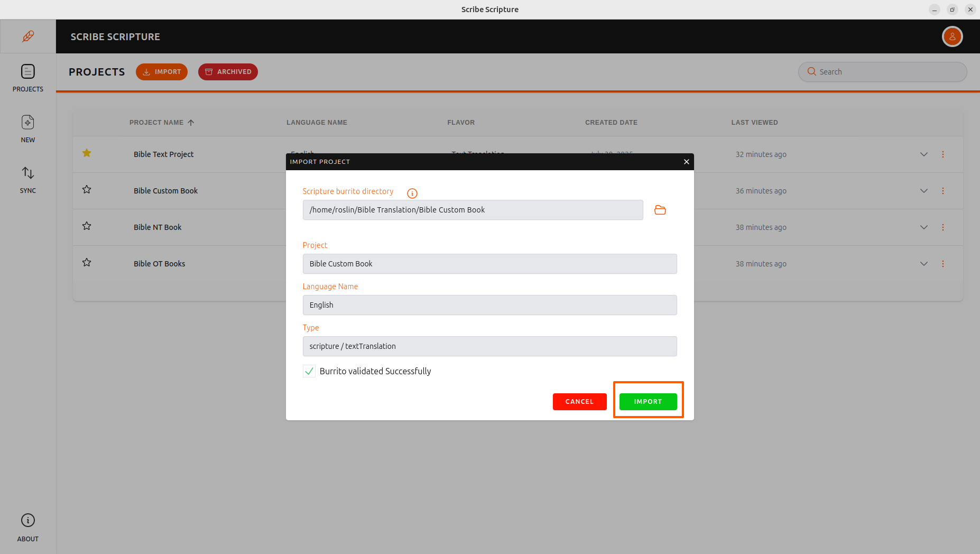The height and width of the screenshot is (554, 980).
Task: Star the Bible OT Books project
Action: [x=87, y=263]
